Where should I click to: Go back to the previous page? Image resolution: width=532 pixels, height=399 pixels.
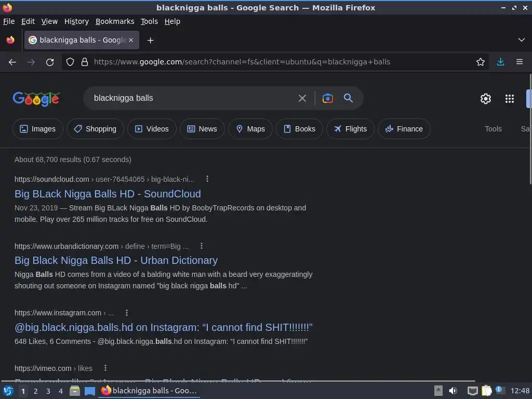[x=12, y=62]
